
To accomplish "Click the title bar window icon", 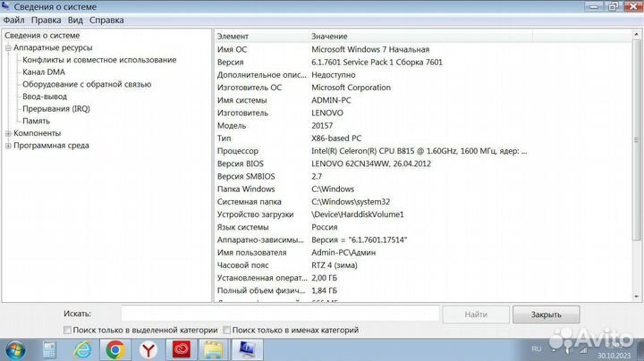I will (x=5, y=6).
